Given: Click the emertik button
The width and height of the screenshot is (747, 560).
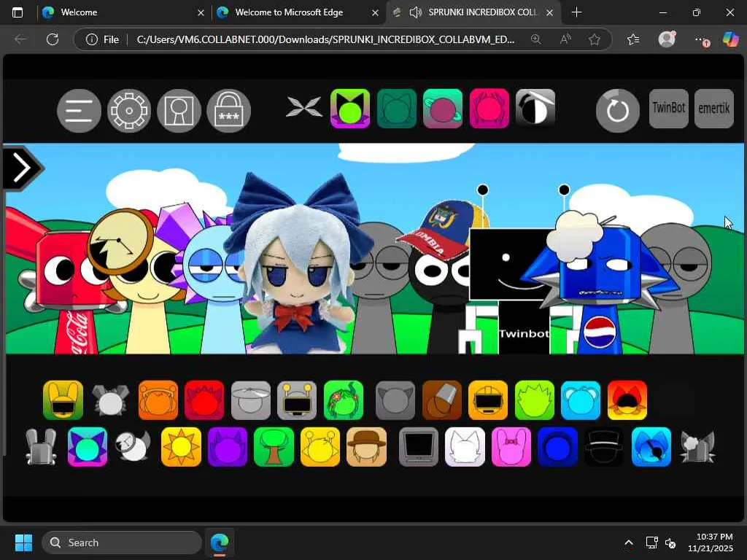Looking at the screenshot, I should coord(714,109).
